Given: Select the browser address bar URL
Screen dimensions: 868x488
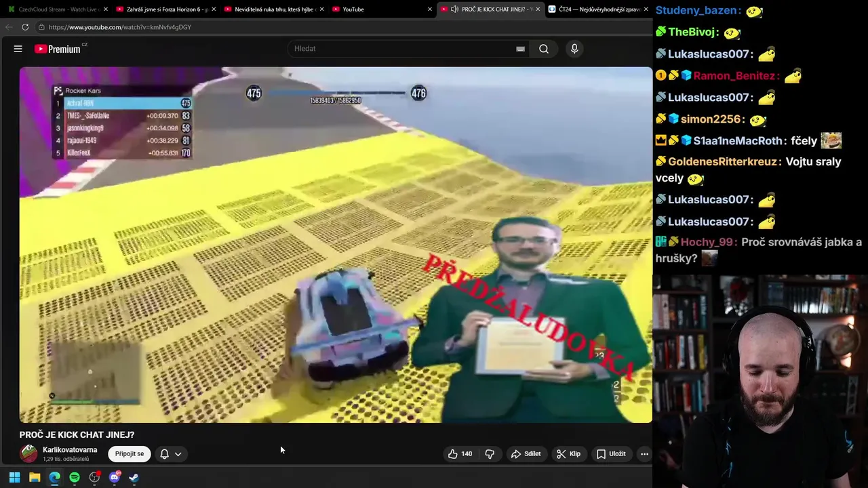Looking at the screenshot, I should click(120, 27).
